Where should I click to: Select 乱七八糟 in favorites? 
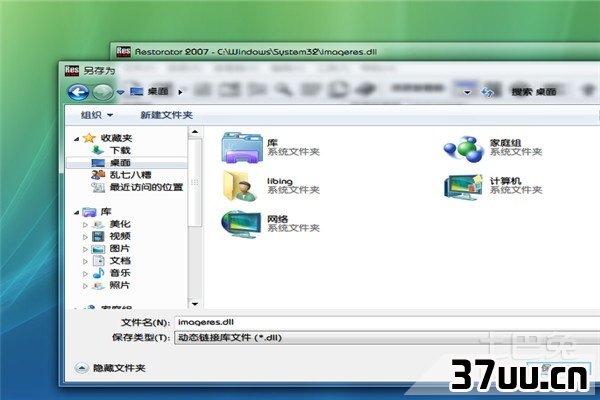[130, 175]
